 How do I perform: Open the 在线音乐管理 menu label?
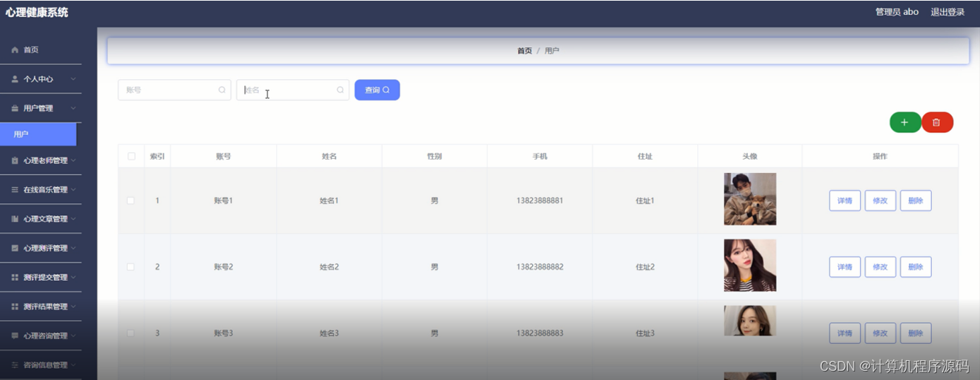point(45,190)
